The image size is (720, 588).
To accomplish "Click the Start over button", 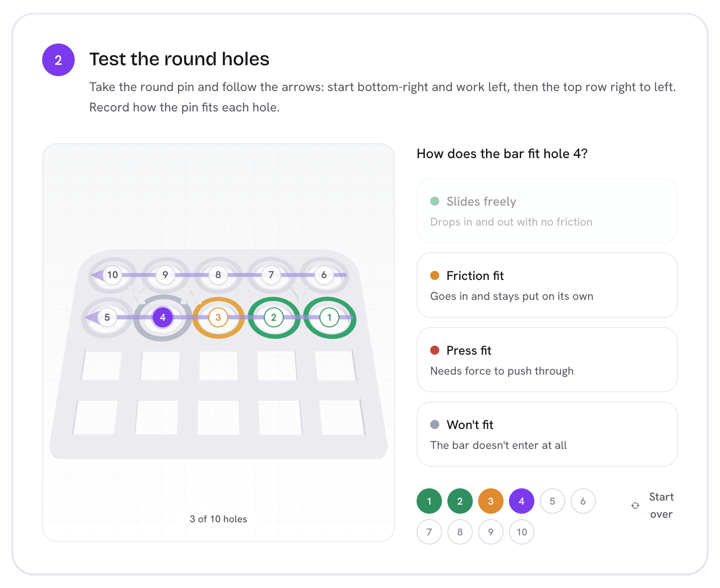I will [x=653, y=506].
